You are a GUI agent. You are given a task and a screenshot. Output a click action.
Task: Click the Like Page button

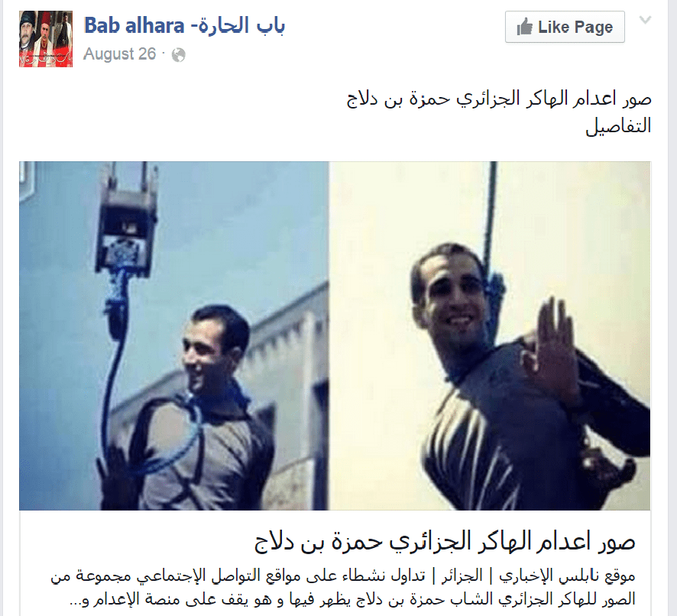pos(565,27)
